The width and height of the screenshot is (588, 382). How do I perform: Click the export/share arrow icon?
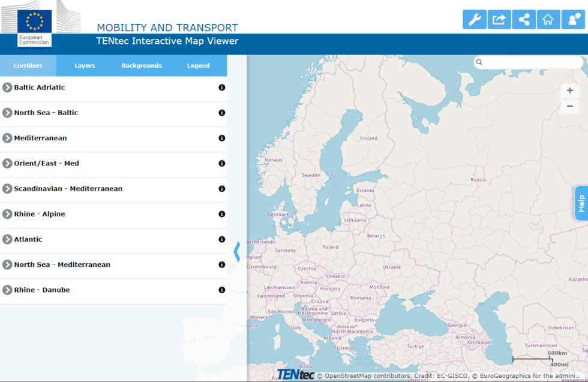point(499,19)
